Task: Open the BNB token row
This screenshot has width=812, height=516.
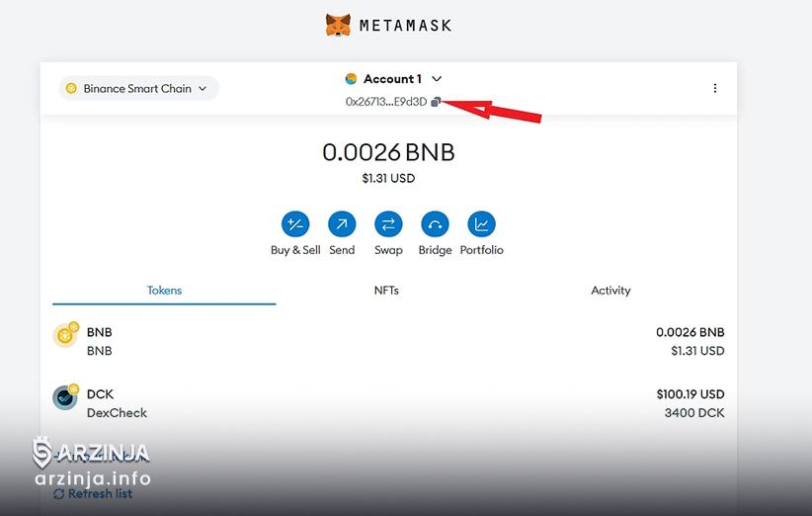Action: coord(388,341)
